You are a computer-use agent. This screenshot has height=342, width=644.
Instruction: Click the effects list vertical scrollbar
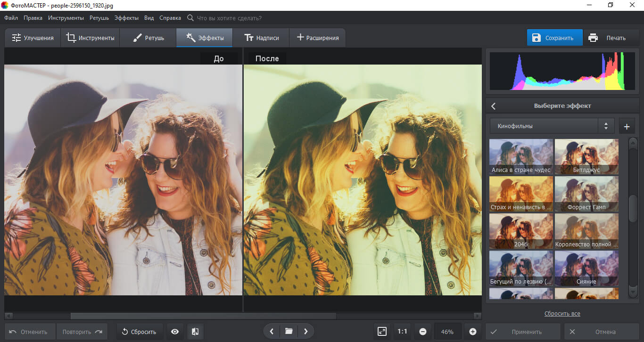[633, 207]
